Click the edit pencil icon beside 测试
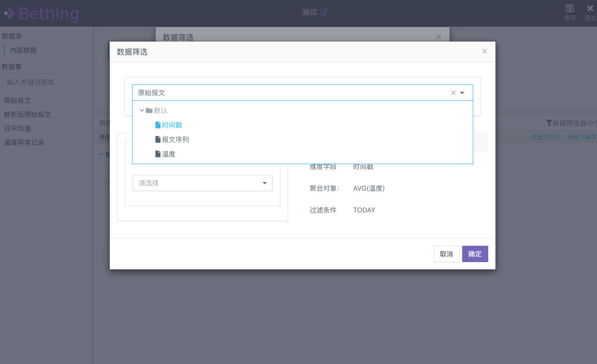 pyautogui.click(x=324, y=13)
